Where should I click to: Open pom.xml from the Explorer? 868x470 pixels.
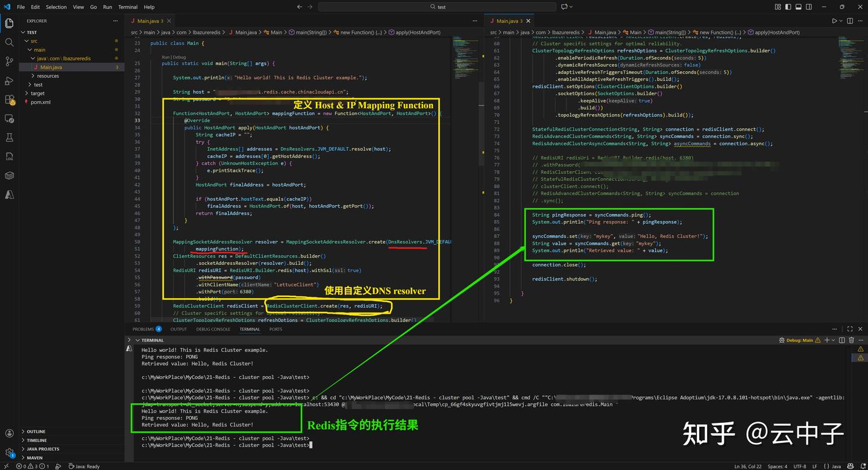39,102
